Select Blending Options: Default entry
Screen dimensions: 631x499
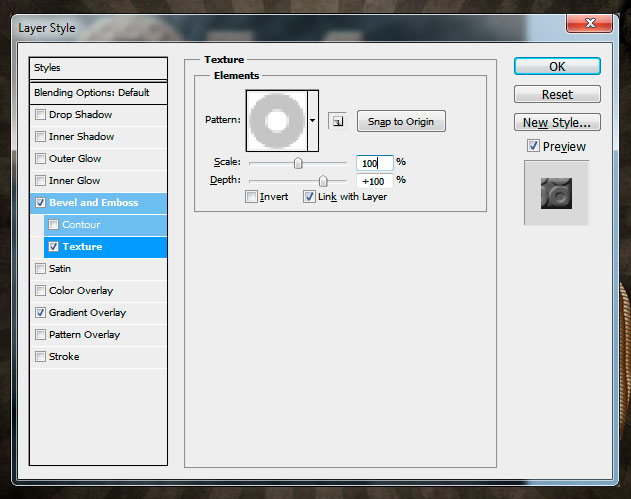coord(98,93)
